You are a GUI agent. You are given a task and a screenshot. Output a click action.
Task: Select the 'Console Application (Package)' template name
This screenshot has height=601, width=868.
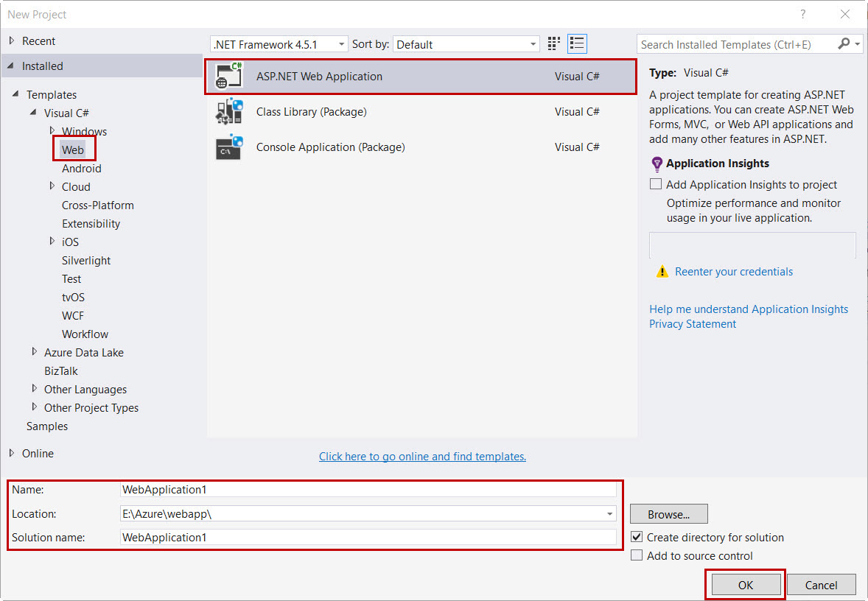coord(331,147)
